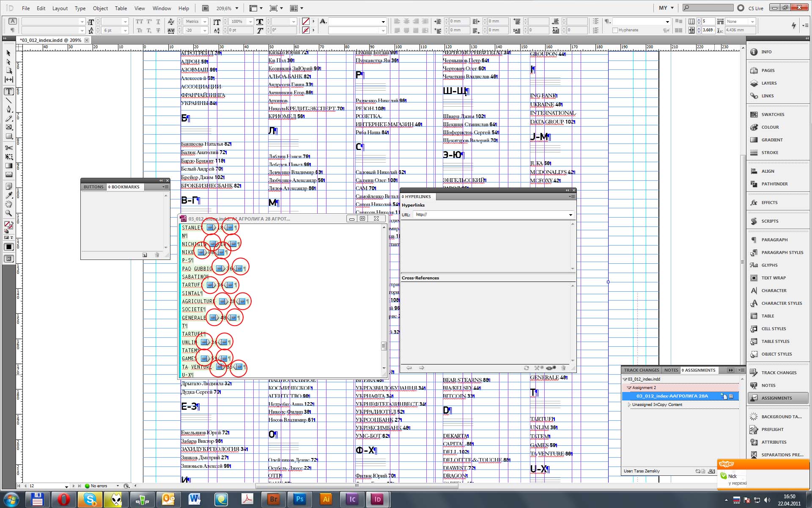Select the Scissors tool
The image size is (812, 508).
[x=8, y=148]
